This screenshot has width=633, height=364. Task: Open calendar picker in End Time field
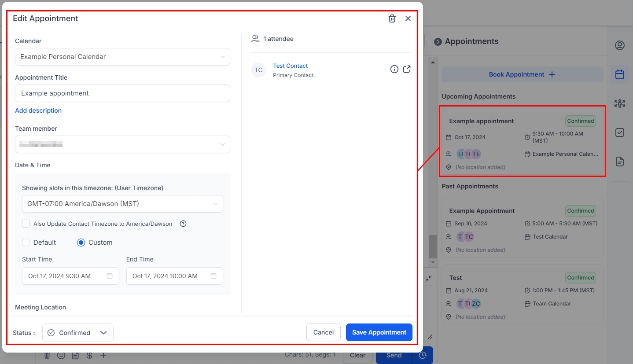[213, 276]
